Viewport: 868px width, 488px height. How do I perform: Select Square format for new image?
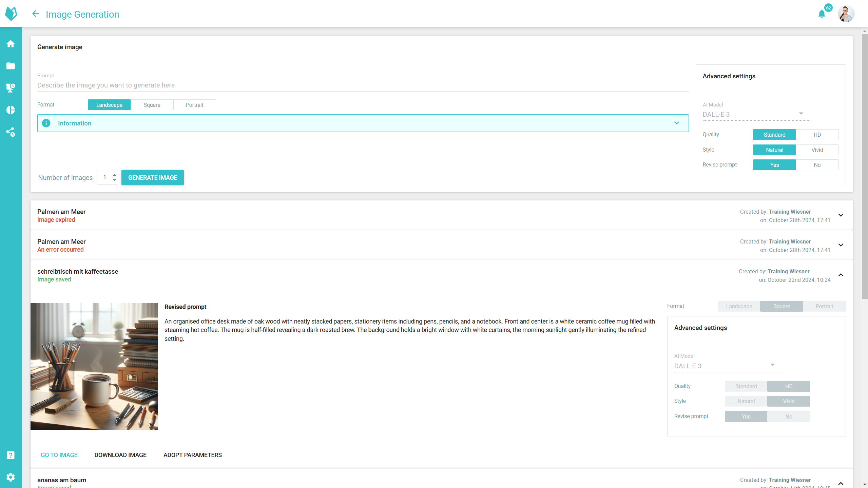pyautogui.click(x=152, y=105)
